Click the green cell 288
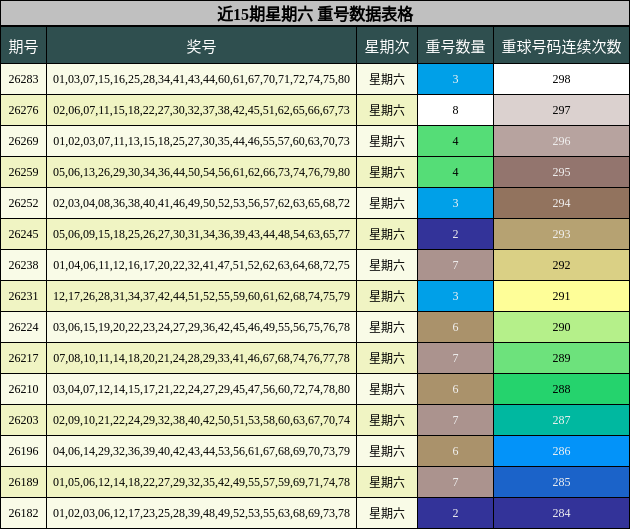This screenshot has width=630, height=529. (561, 389)
